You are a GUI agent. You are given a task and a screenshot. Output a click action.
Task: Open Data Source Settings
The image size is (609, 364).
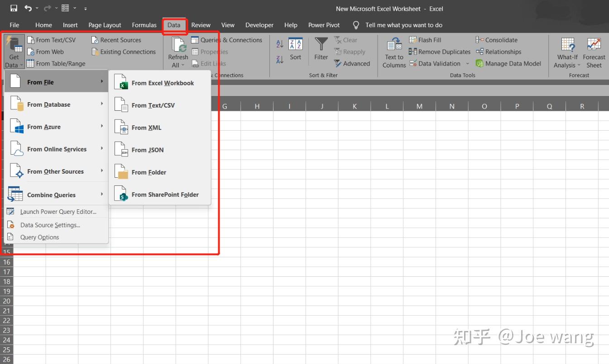[x=50, y=225]
